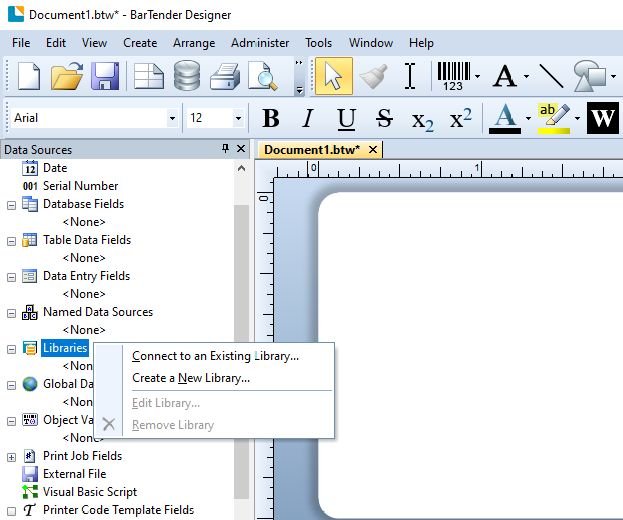The height and width of the screenshot is (520, 623).
Task: Close the Document1.btw tab
Action: [373, 150]
